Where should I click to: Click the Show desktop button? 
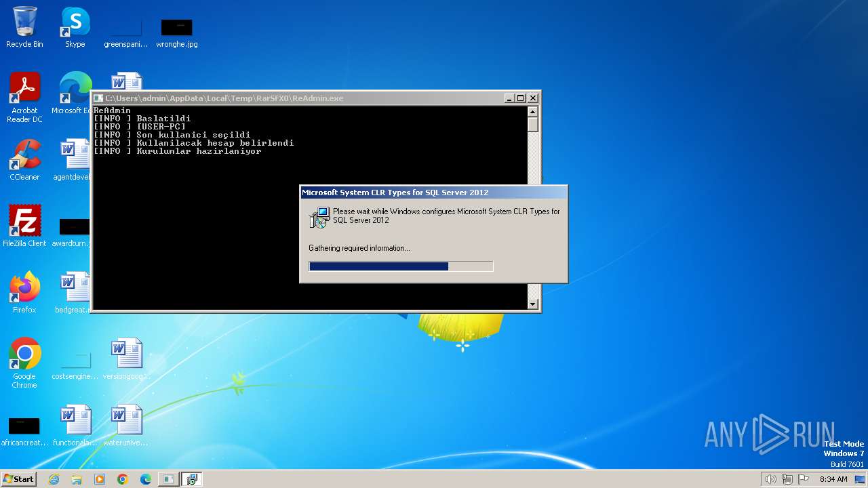point(861,479)
